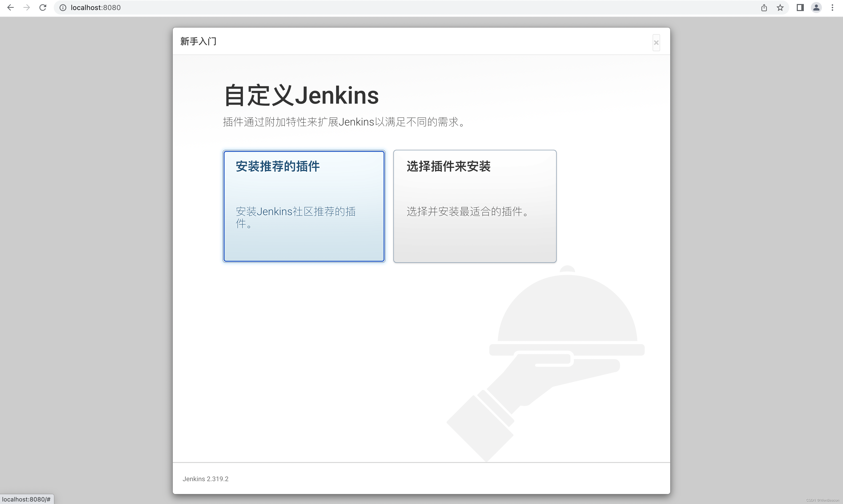Click the share page icon
Screen dimensions: 843x504
[x=764, y=8]
